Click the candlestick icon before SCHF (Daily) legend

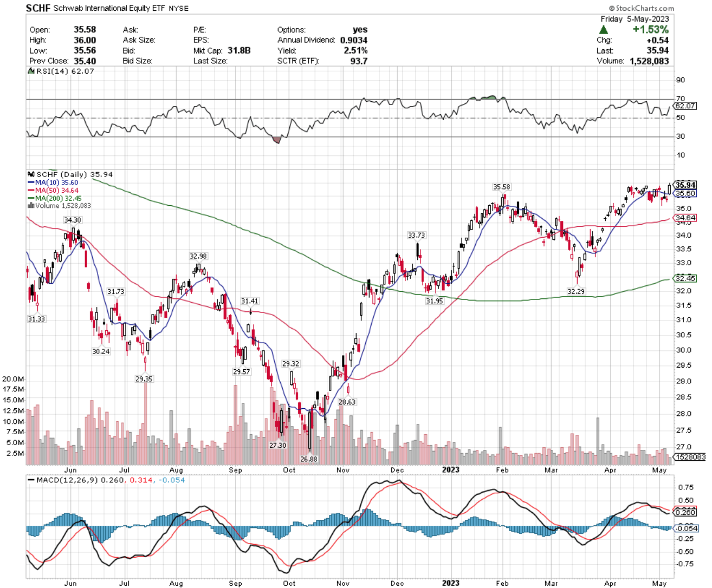(31, 174)
